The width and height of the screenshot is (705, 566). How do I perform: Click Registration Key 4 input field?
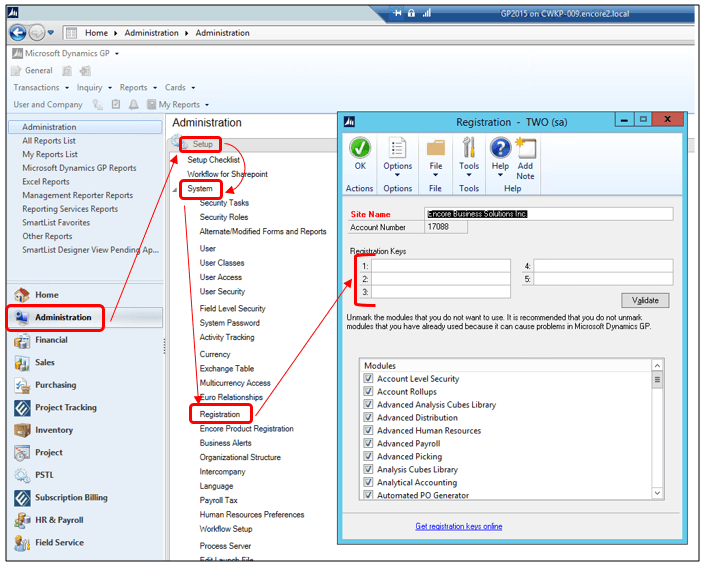tap(603, 266)
